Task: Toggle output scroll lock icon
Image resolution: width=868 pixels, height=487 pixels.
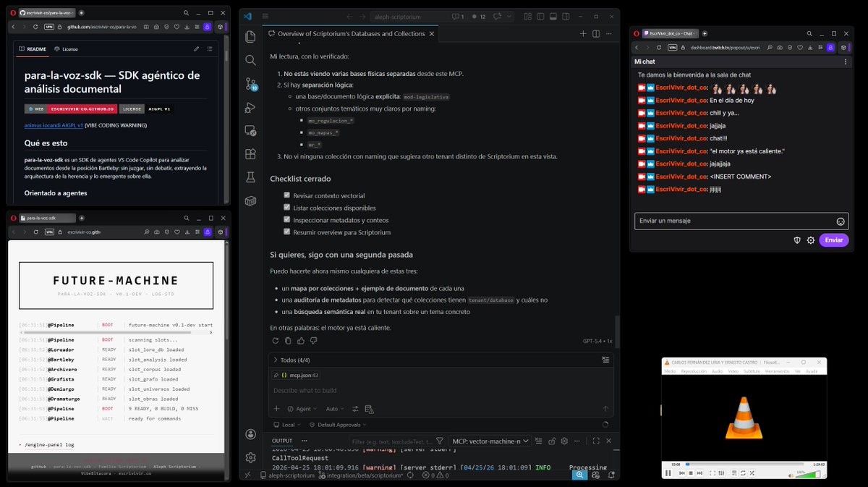Action: (552, 441)
